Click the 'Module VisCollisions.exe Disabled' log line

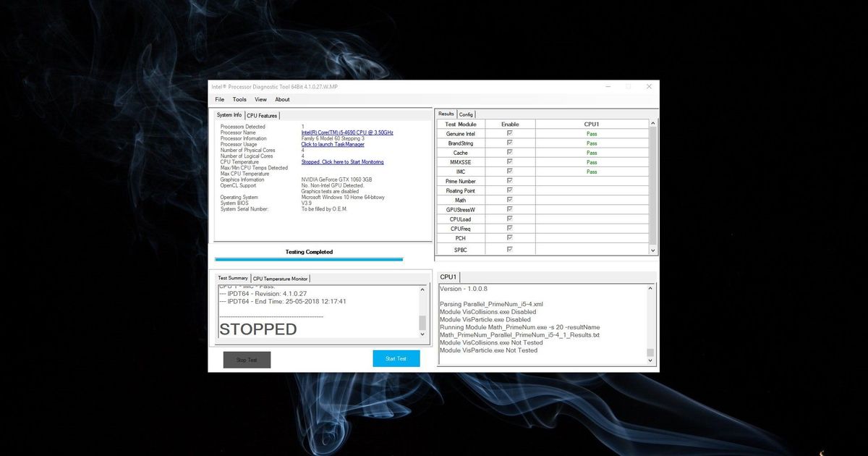488,312
